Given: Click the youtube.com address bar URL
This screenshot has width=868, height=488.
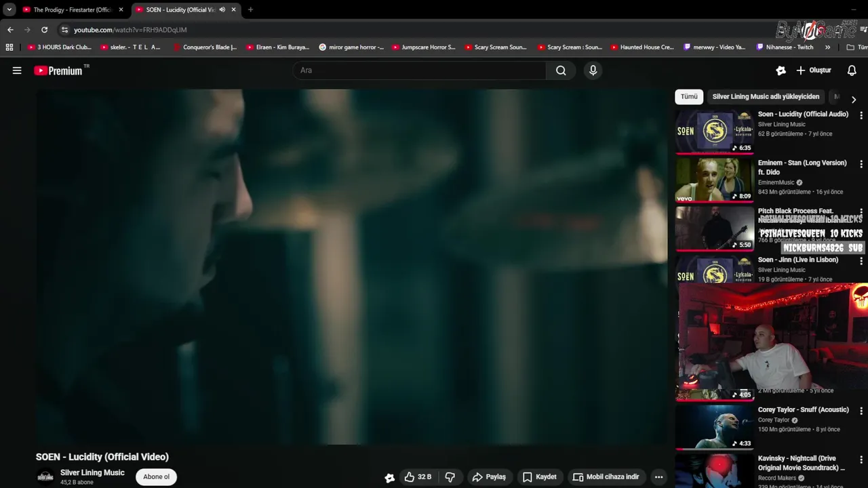Looking at the screenshot, I should (130, 30).
